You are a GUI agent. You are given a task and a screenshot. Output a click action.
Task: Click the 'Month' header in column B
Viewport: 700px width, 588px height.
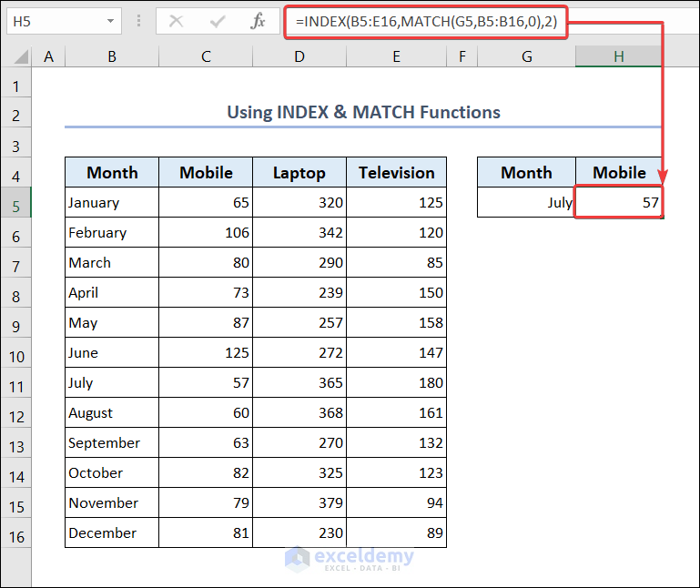point(112,172)
